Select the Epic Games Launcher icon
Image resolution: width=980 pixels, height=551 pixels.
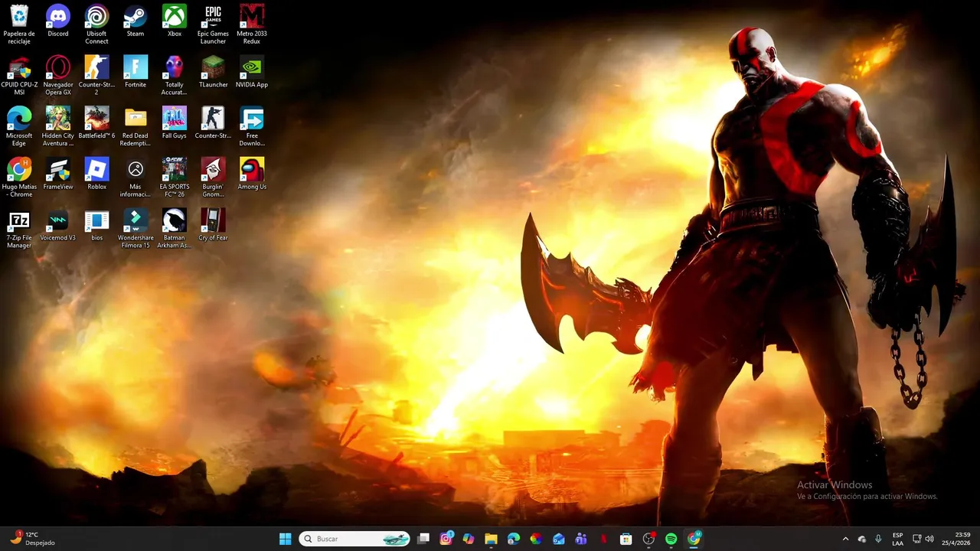point(213,24)
